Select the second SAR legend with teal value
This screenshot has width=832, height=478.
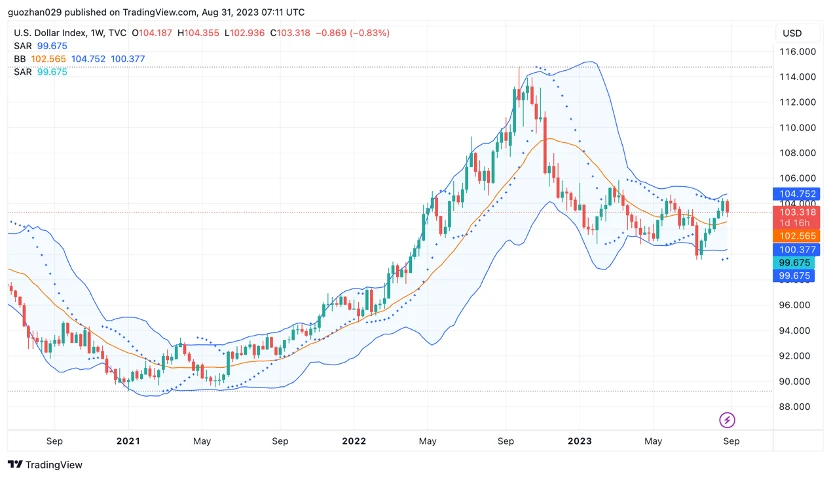click(x=40, y=72)
